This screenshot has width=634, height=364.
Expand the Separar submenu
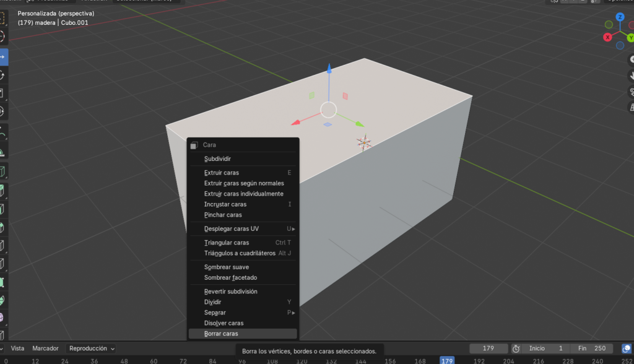coord(243,313)
